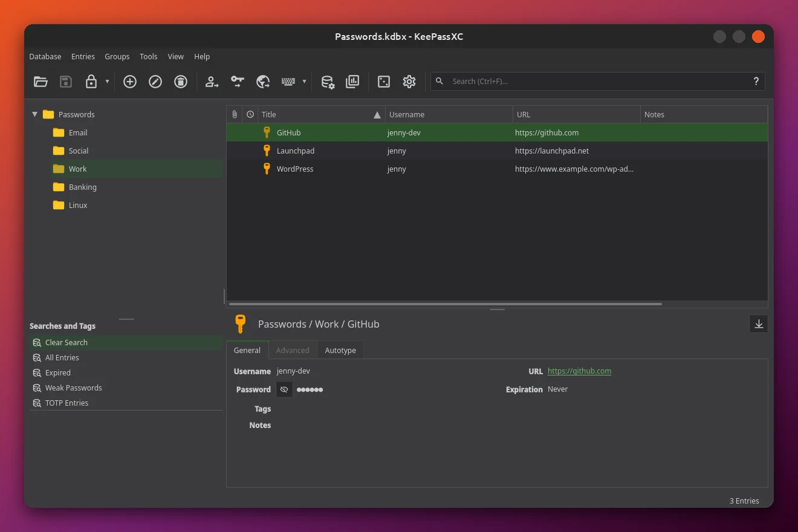The width and height of the screenshot is (798, 532).
Task: Open Auto-Type options dropdown arrow
Action: [x=304, y=82]
